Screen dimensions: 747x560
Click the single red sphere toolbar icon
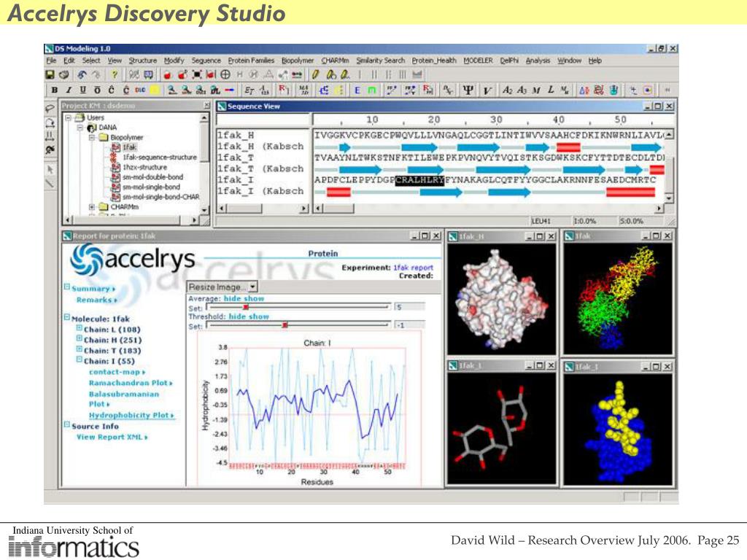pos(167,75)
